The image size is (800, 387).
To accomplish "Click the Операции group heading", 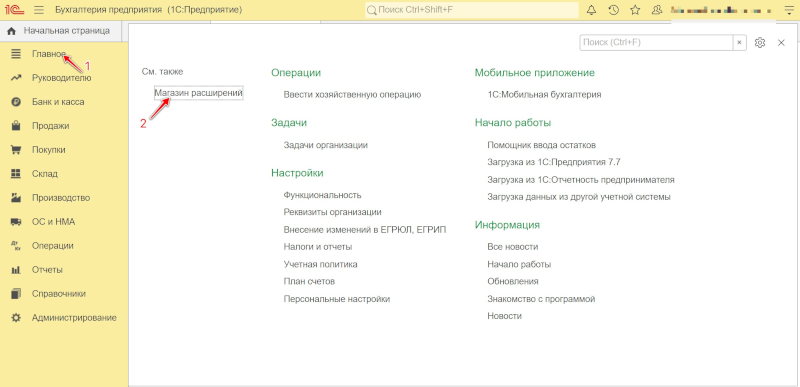I will (x=296, y=73).
